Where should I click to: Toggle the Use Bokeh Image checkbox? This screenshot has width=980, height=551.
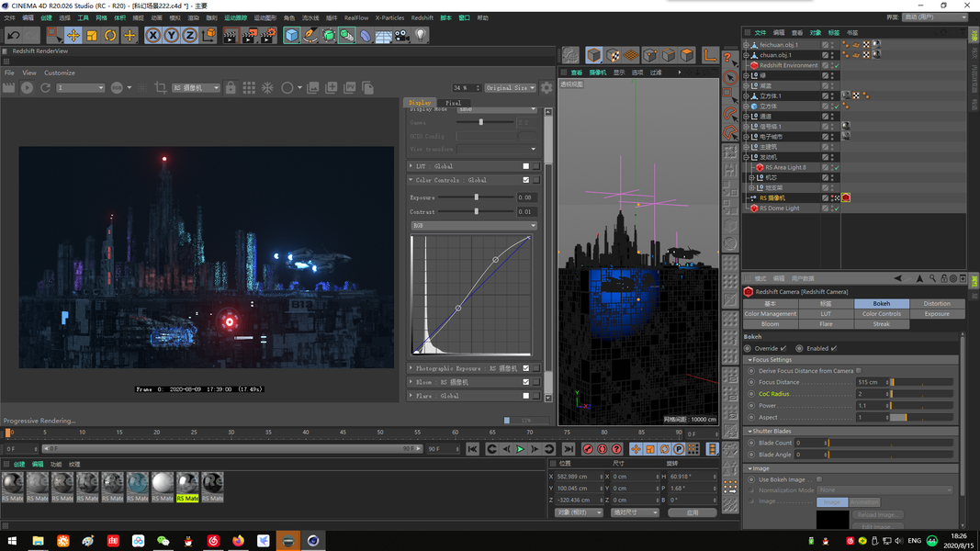click(x=819, y=479)
